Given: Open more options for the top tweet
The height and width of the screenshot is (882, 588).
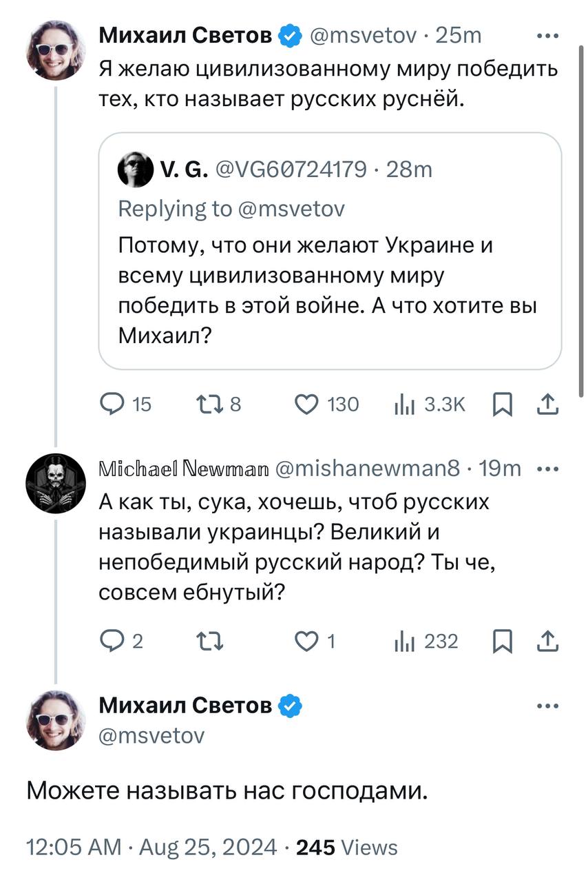Looking at the screenshot, I should [x=547, y=35].
